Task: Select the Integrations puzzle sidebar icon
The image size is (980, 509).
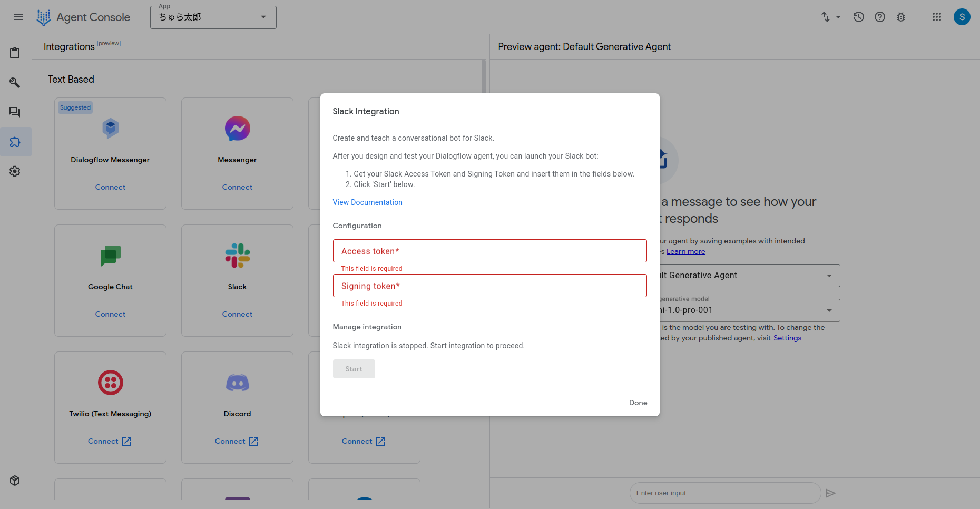Action: click(15, 142)
